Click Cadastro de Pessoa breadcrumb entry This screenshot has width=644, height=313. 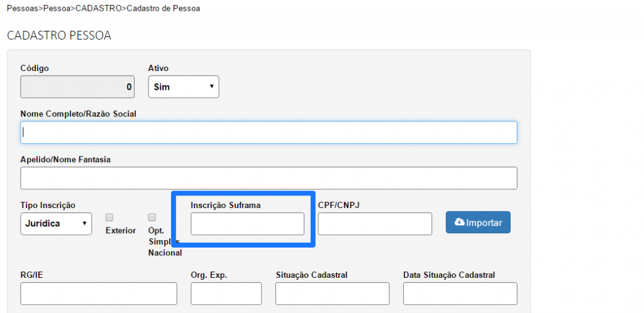click(x=163, y=9)
